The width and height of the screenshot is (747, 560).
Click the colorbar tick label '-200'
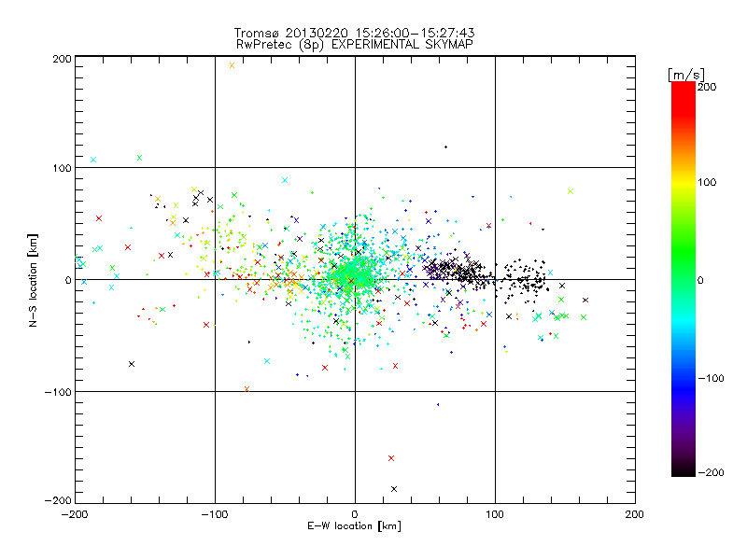(x=711, y=472)
